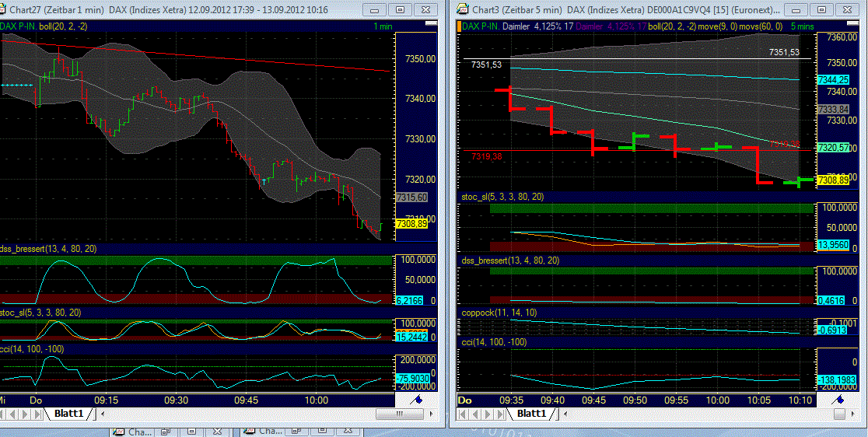Jump to first sheet in Chart3
Viewport: 868px width, 437px height.
point(464,414)
